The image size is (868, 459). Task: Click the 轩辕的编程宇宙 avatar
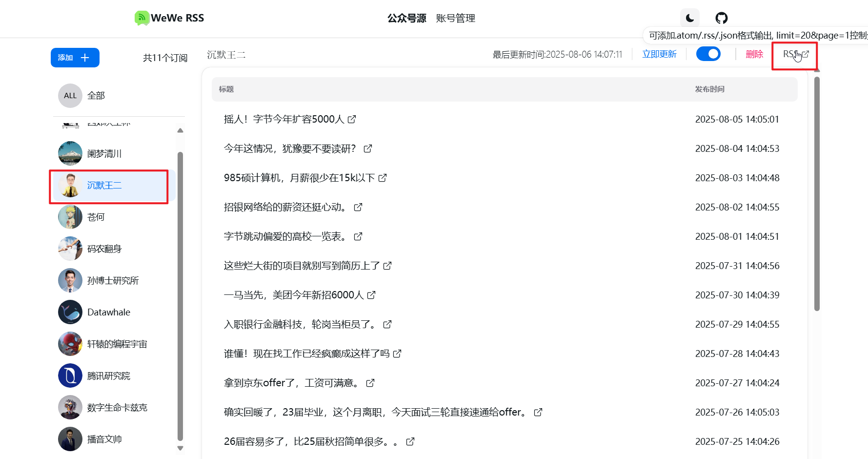[70, 344]
